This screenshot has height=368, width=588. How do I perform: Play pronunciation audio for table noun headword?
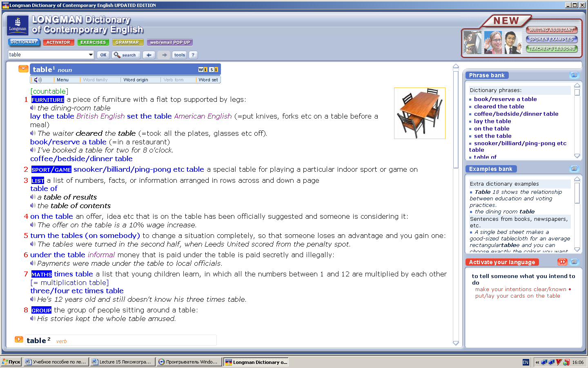[x=38, y=80]
